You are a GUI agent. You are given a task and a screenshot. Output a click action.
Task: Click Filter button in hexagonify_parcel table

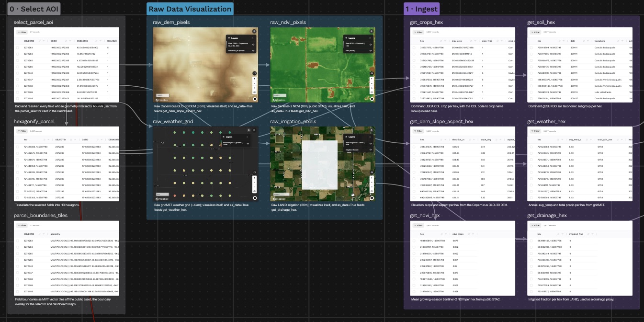click(22, 131)
